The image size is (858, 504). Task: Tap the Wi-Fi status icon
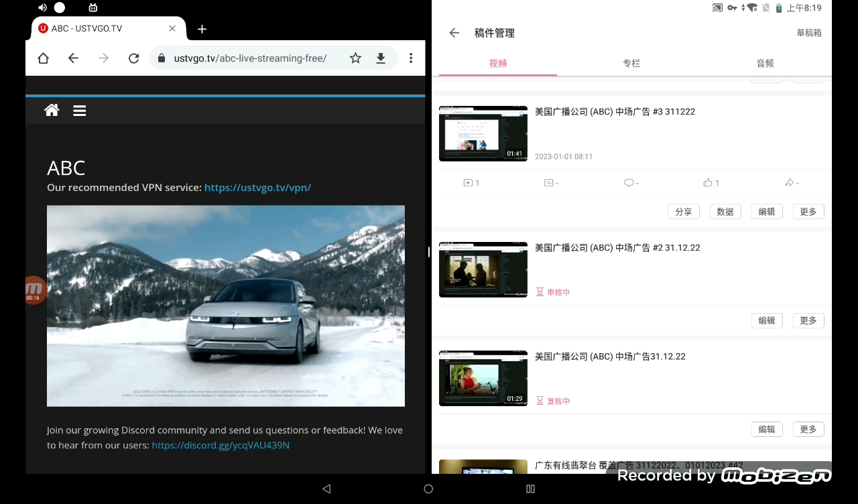751,8
